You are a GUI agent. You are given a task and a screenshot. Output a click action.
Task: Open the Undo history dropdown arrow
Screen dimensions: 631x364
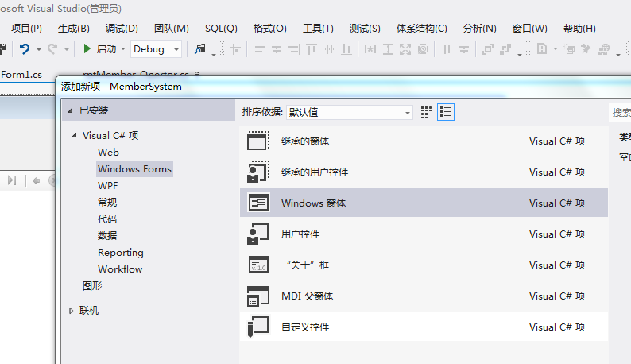point(39,49)
